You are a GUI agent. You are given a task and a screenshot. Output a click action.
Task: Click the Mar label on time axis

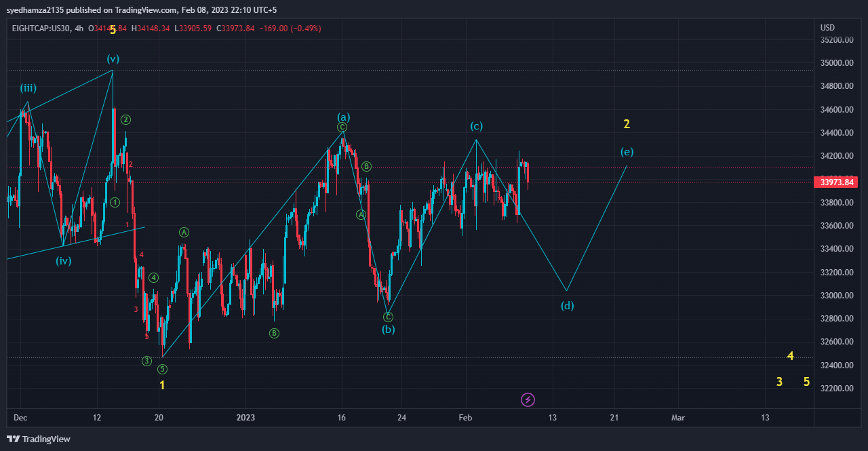coord(678,418)
